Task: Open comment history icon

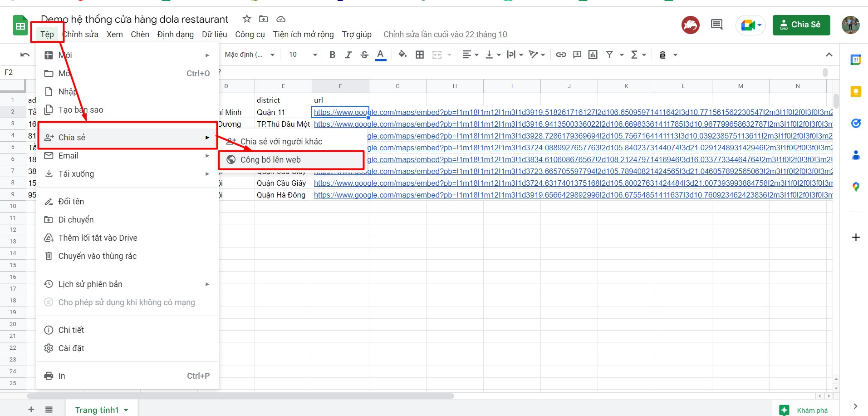Action: [x=716, y=25]
